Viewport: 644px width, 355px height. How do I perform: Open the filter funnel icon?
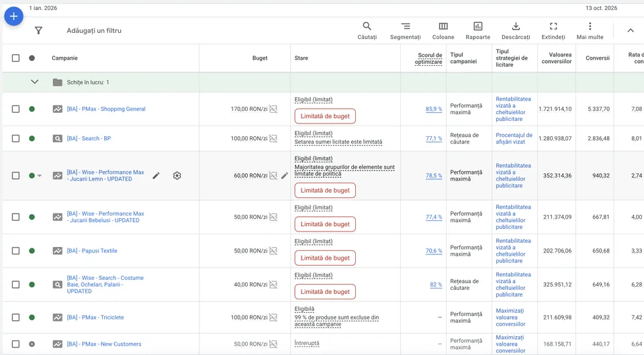point(38,30)
